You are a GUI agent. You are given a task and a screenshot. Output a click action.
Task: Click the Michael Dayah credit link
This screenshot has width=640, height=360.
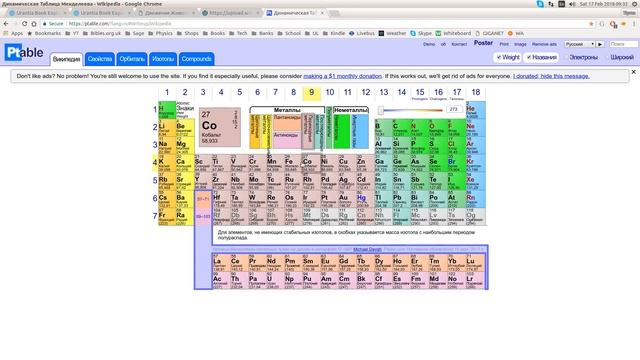point(367,249)
